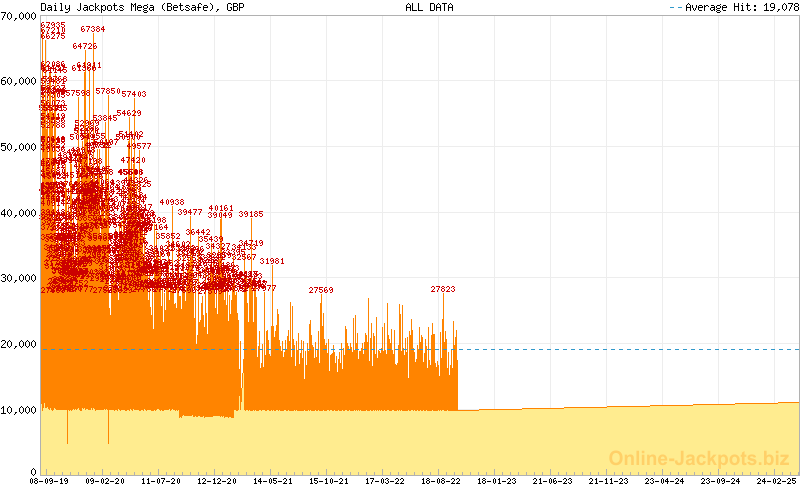Select the 27569 jackpot value label
Screen dimensions: 800x490
321,290
